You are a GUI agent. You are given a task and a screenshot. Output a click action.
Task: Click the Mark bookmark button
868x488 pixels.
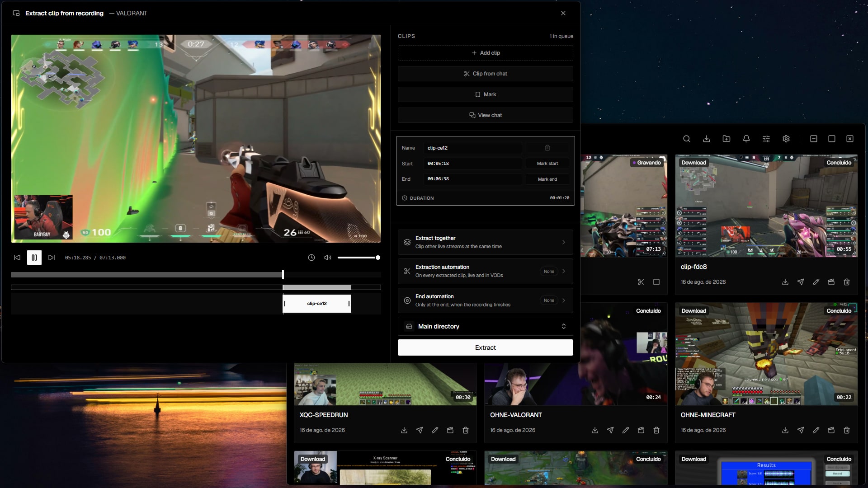coord(486,94)
